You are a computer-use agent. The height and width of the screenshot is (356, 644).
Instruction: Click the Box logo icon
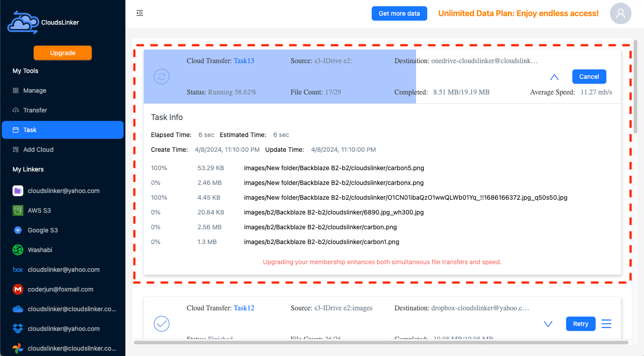pyautogui.click(x=18, y=270)
